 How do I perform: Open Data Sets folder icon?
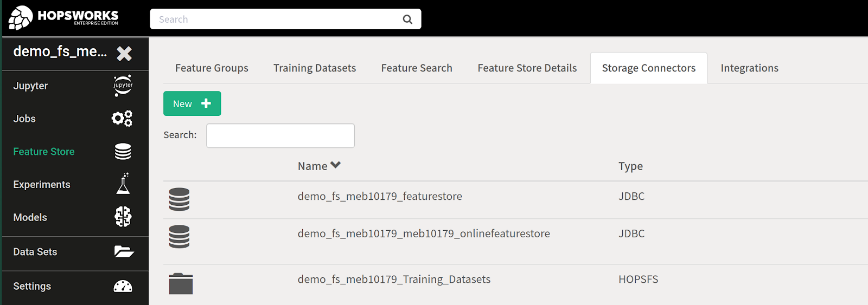click(x=124, y=251)
